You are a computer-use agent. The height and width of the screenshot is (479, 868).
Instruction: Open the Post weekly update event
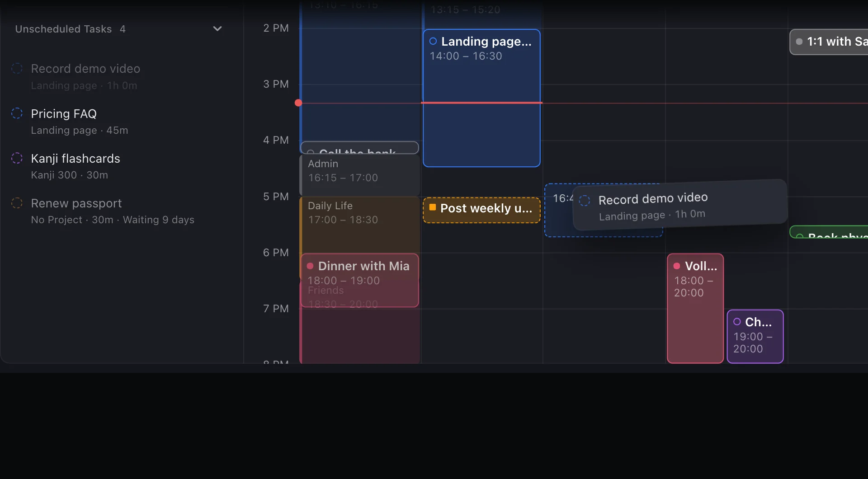(481, 210)
